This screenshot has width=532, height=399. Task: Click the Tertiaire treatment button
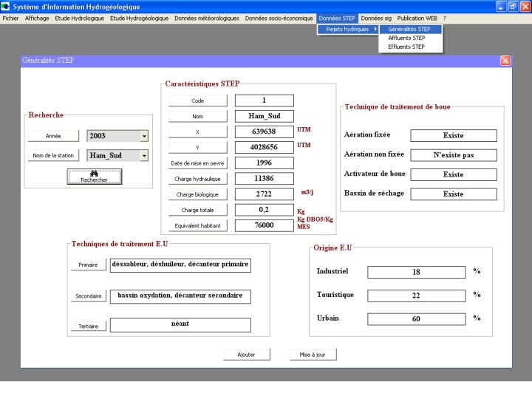coord(88,327)
